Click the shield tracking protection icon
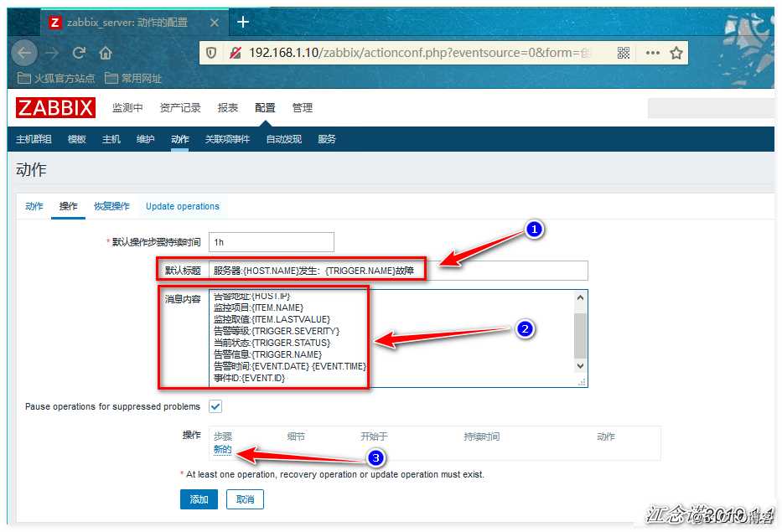 tap(211, 53)
